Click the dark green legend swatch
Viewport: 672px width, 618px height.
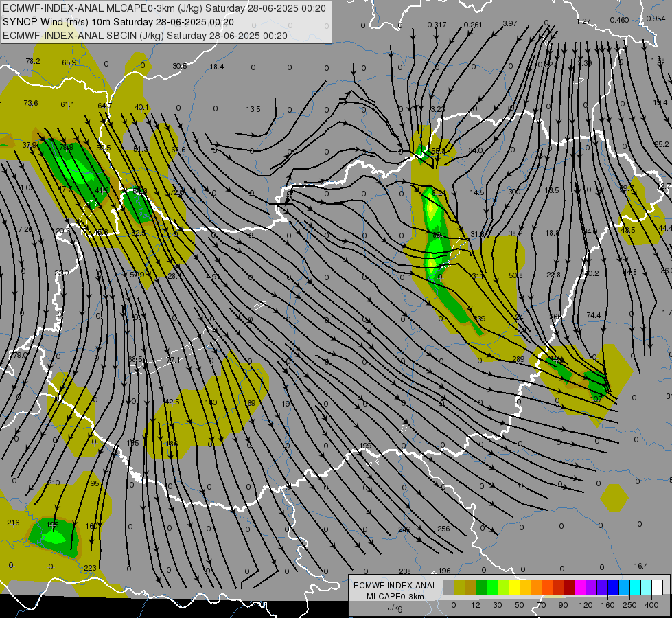482,587
